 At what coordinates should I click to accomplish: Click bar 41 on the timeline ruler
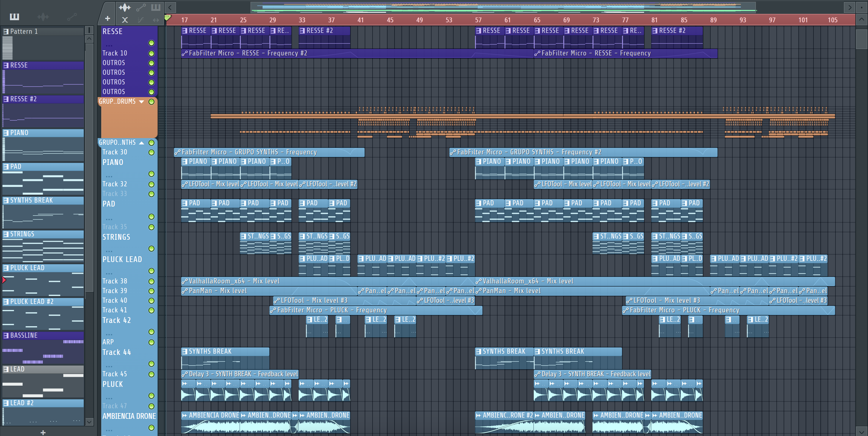[x=360, y=20]
